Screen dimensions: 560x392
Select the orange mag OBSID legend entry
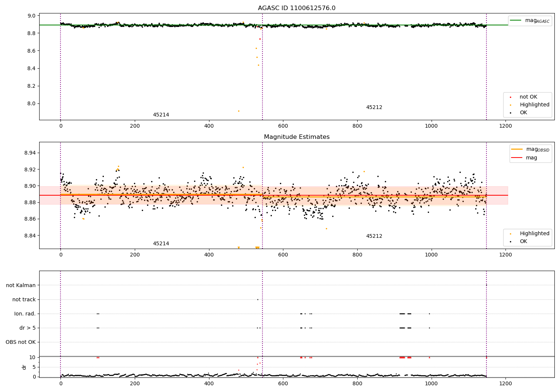click(530, 149)
